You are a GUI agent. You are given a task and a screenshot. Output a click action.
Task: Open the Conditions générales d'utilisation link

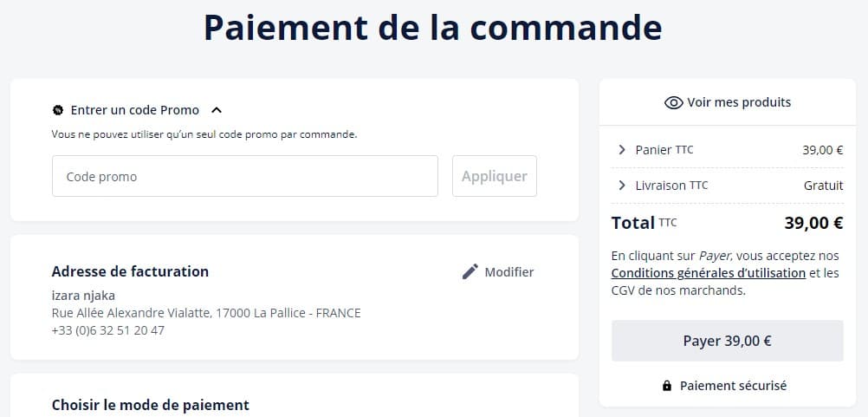(709, 273)
